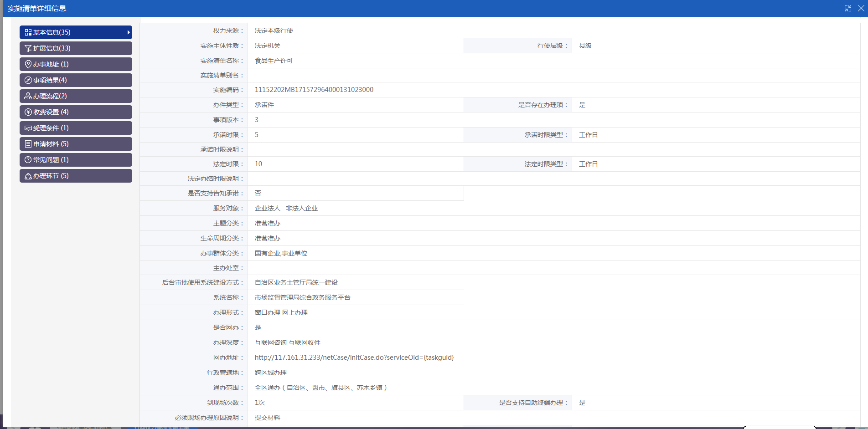Click the flowchart icon for 办理流程(2)

28,96
